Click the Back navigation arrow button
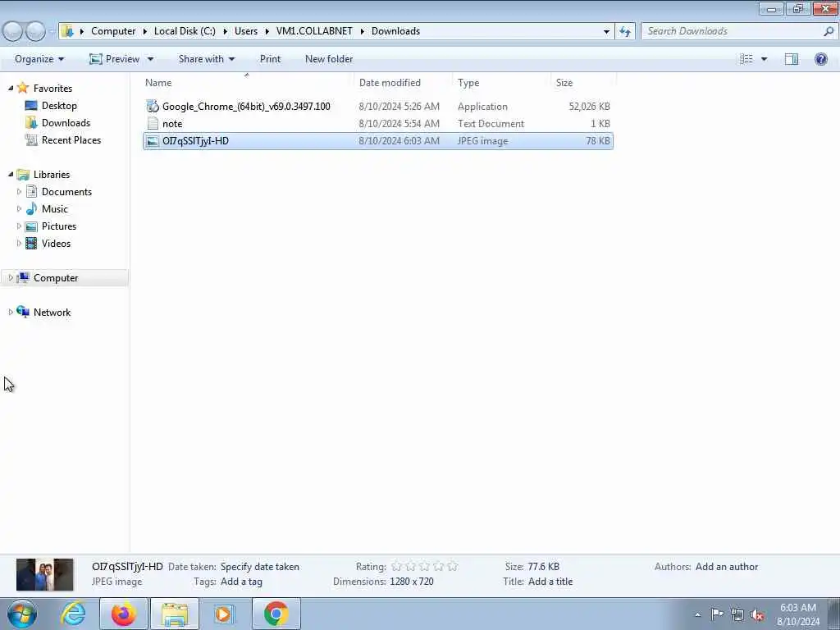Viewport: 840px width, 630px height. pyautogui.click(x=13, y=31)
